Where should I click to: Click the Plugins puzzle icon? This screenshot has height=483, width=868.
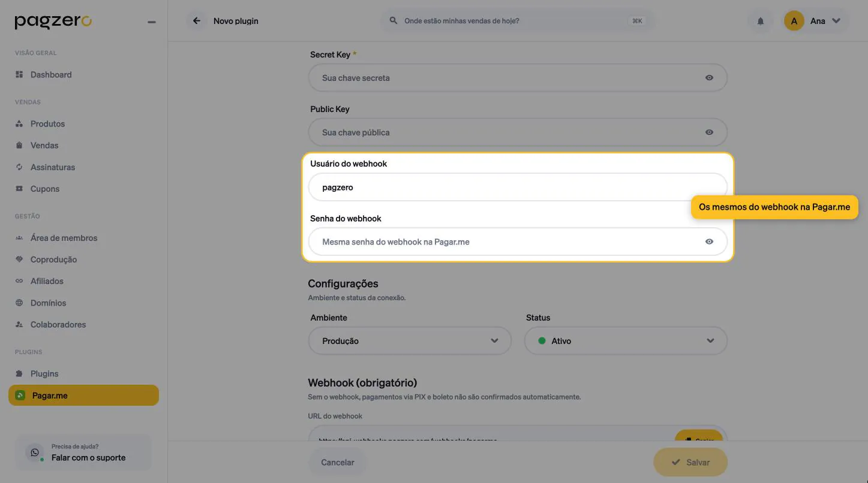pyautogui.click(x=19, y=373)
